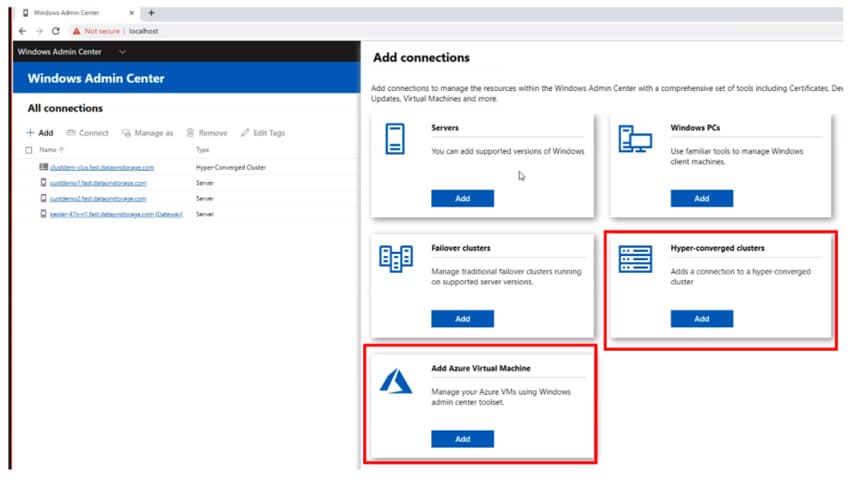Click the Hyper-Converged Cluster type cell
The height and width of the screenshot is (483, 850).
(231, 168)
